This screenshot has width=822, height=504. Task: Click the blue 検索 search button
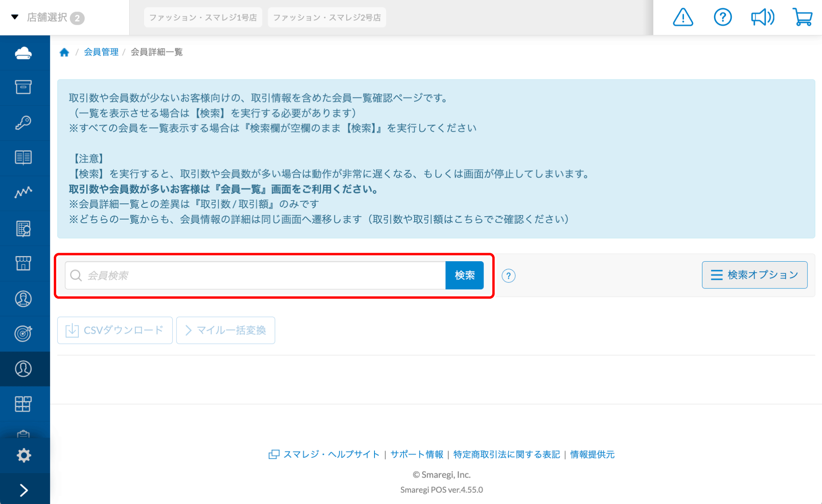point(464,275)
